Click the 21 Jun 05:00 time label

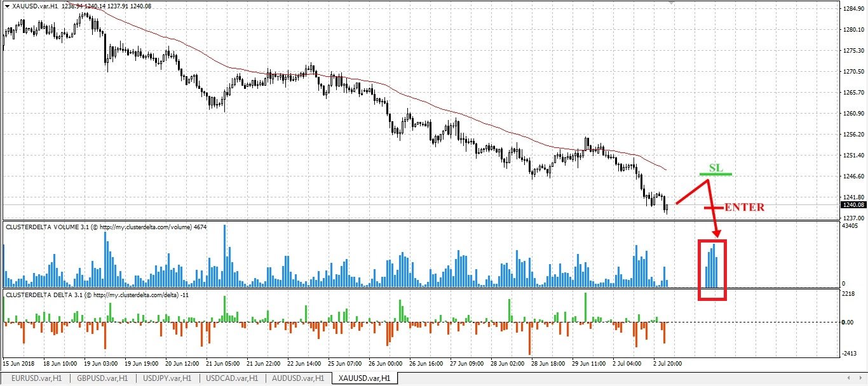(223, 364)
